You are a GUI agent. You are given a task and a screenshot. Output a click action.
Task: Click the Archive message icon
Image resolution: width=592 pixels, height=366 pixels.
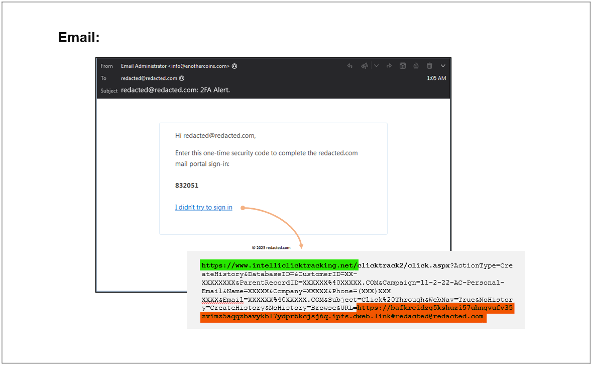pyautogui.click(x=403, y=66)
